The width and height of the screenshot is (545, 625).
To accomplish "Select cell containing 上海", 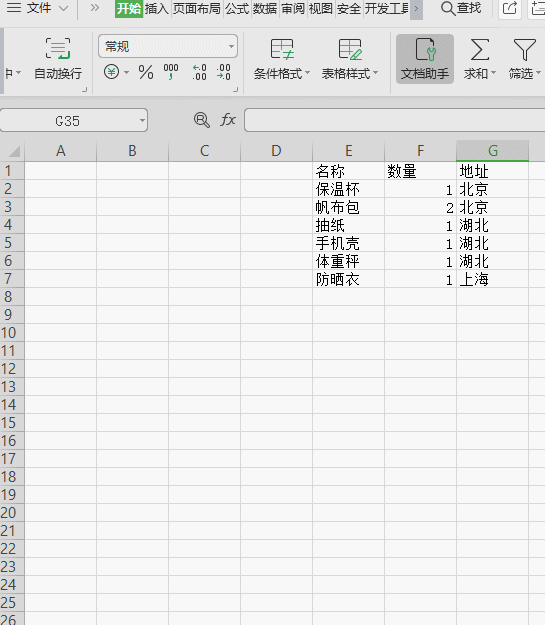I will [492, 279].
